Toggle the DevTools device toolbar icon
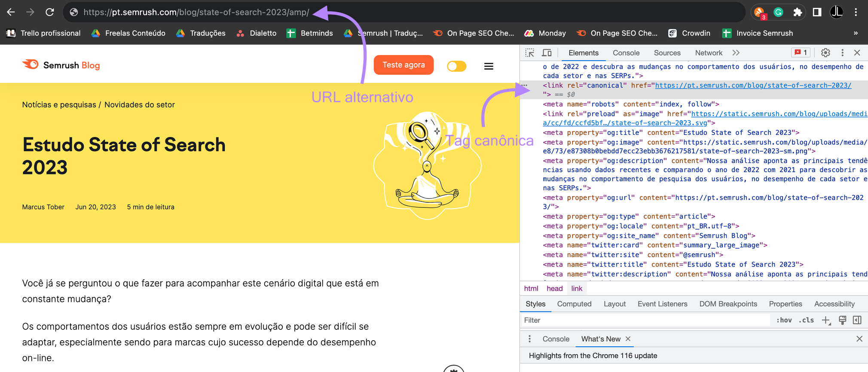Viewport: 868px width, 372px height. (x=547, y=53)
